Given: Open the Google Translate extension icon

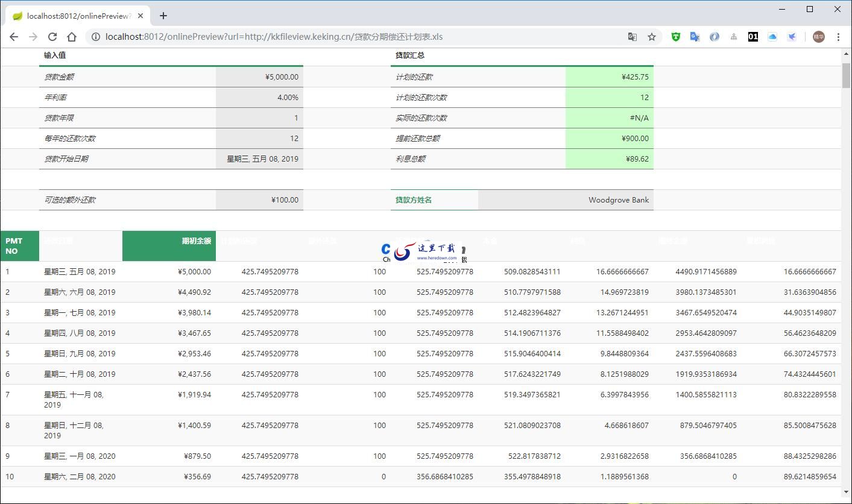Looking at the screenshot, I should [695, 37].
